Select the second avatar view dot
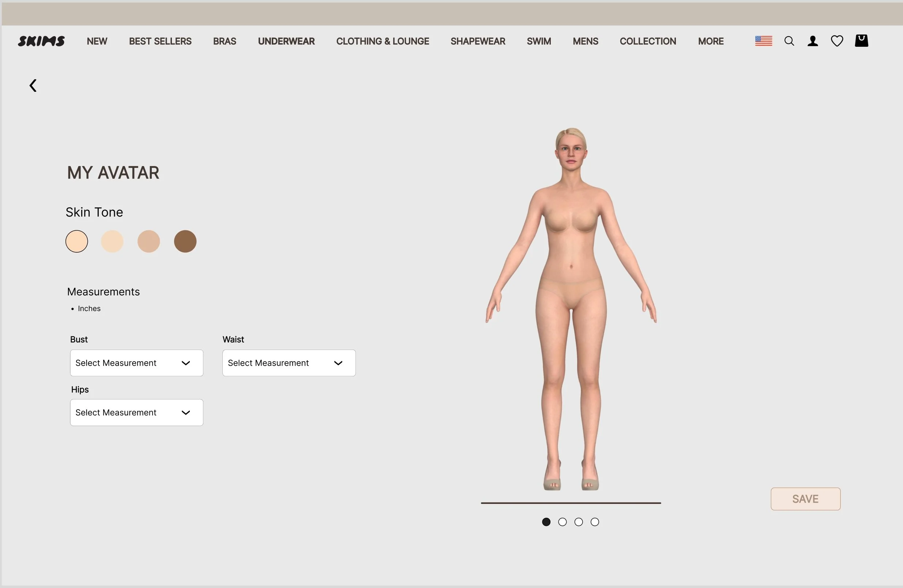This screenshot has height=588, width=903. 562,522
